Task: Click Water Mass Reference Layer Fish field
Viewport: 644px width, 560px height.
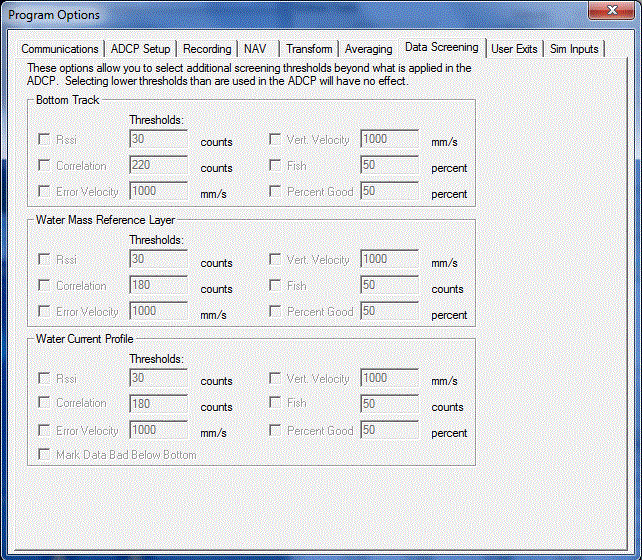Action: 389,286
